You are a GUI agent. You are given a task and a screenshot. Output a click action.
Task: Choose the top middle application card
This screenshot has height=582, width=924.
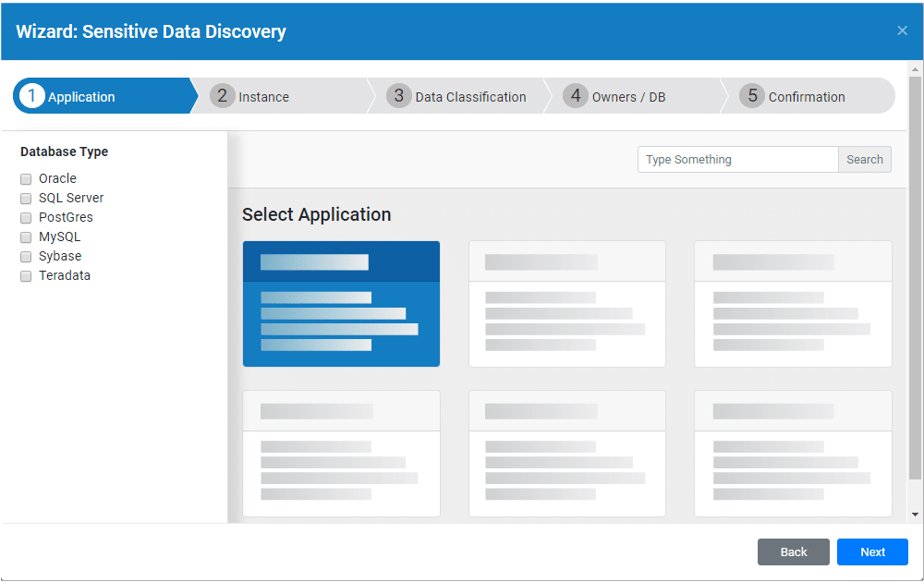tap(566, 304)
